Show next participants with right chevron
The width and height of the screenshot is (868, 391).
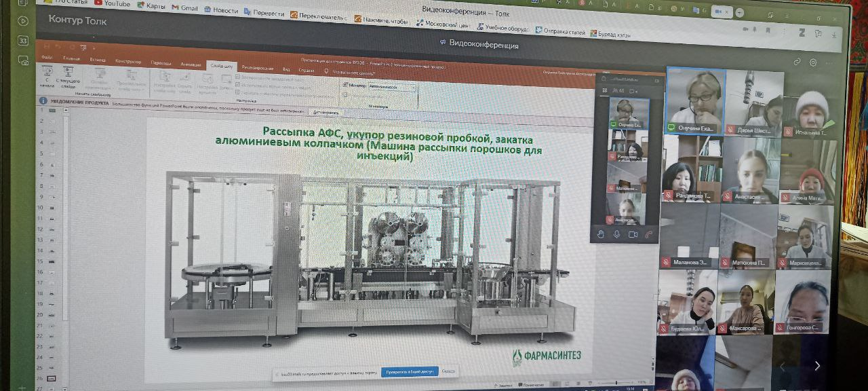pos(817,366)
